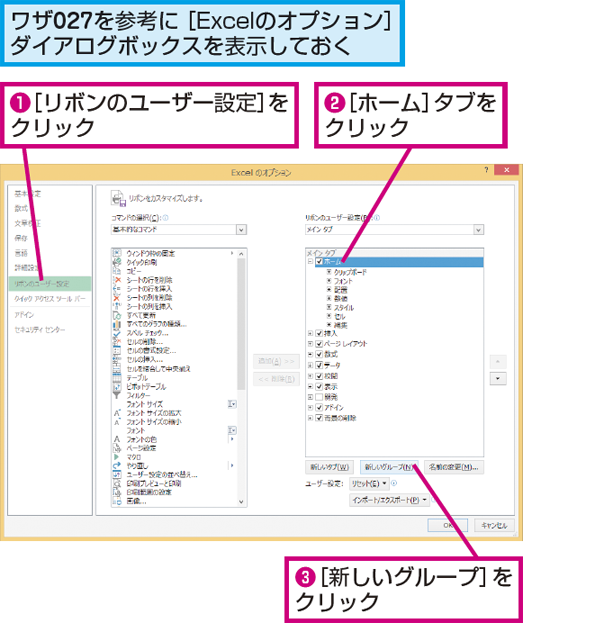
Task: Click the テーブル grid icon
Action: 117,378
